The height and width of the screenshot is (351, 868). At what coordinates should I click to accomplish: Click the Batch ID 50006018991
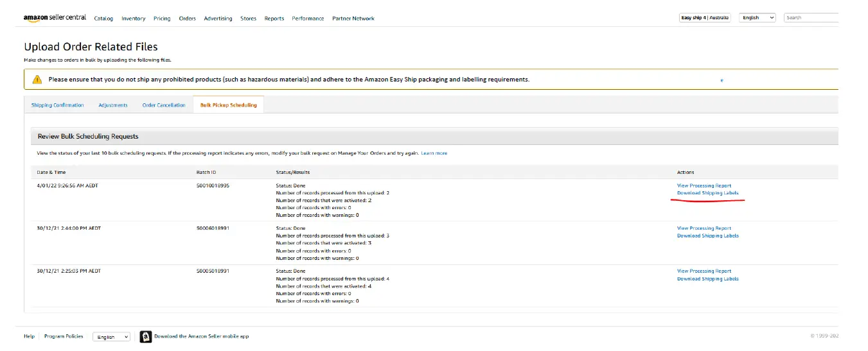(x=213, y=228)
